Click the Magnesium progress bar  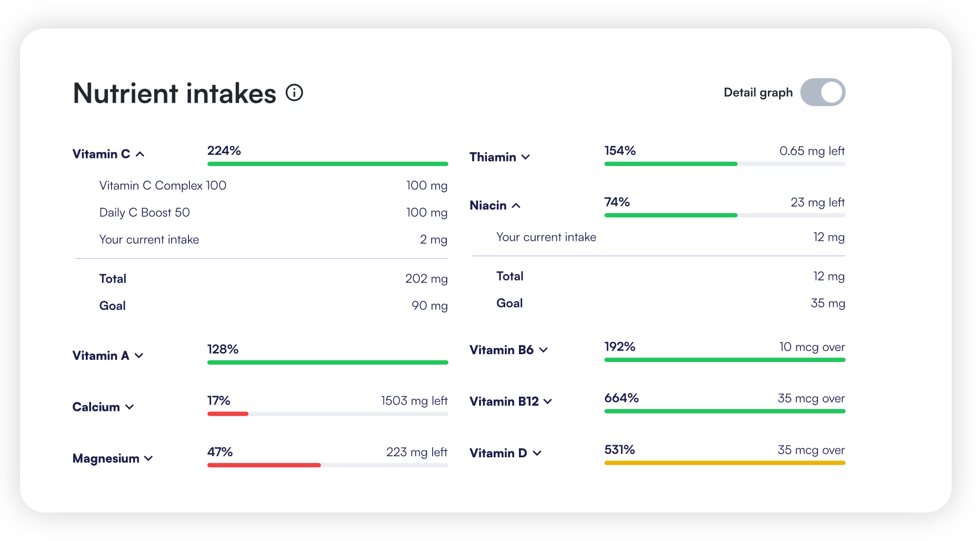click(x=264, y=465)
